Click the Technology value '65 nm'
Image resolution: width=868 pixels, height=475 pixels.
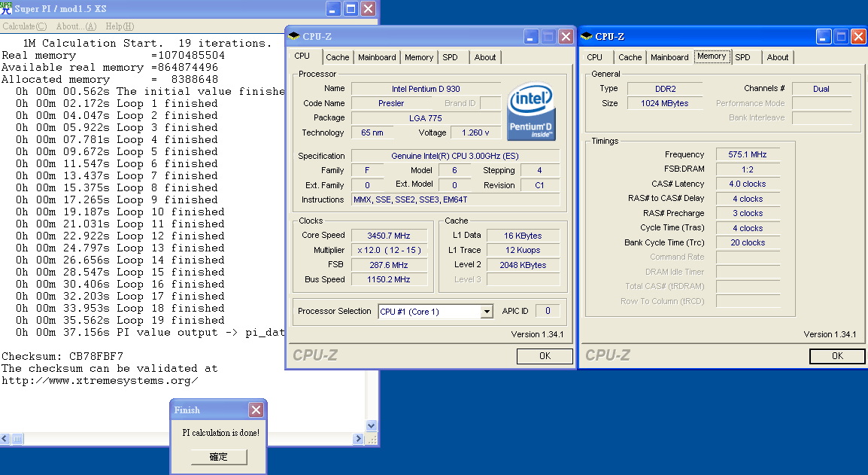click(x=372, y=133)
